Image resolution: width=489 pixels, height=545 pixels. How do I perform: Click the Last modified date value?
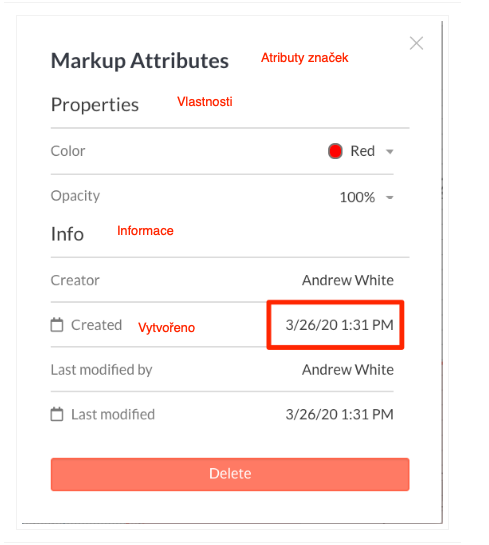(340, 414)
